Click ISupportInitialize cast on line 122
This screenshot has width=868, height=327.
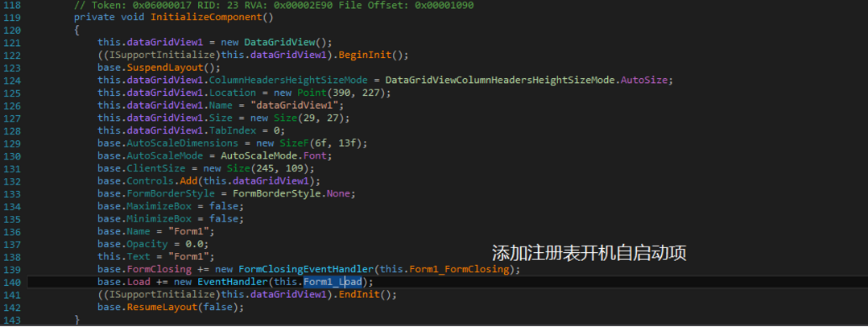(162, 56)
